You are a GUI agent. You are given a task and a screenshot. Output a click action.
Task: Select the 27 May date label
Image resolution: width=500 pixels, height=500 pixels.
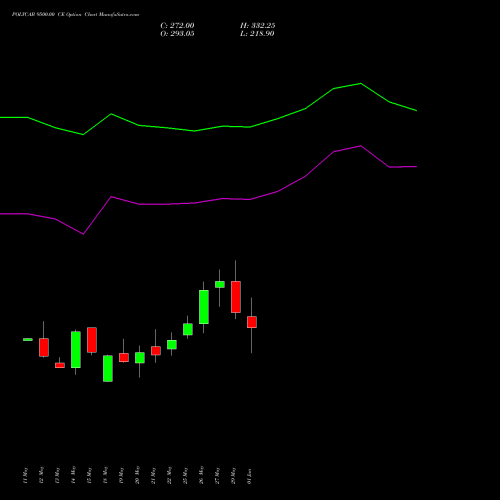point(217,476)
